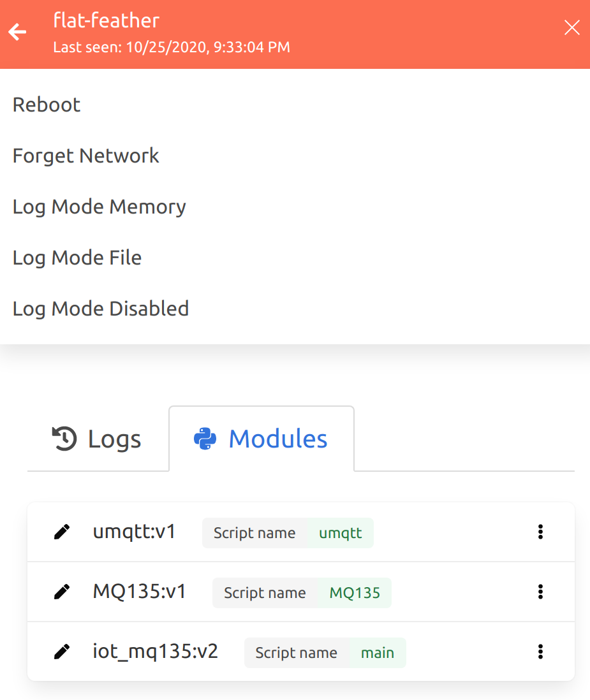The image size is (590, 700).
Task: Click the Logs history clock icon
Action: (65, 439)
